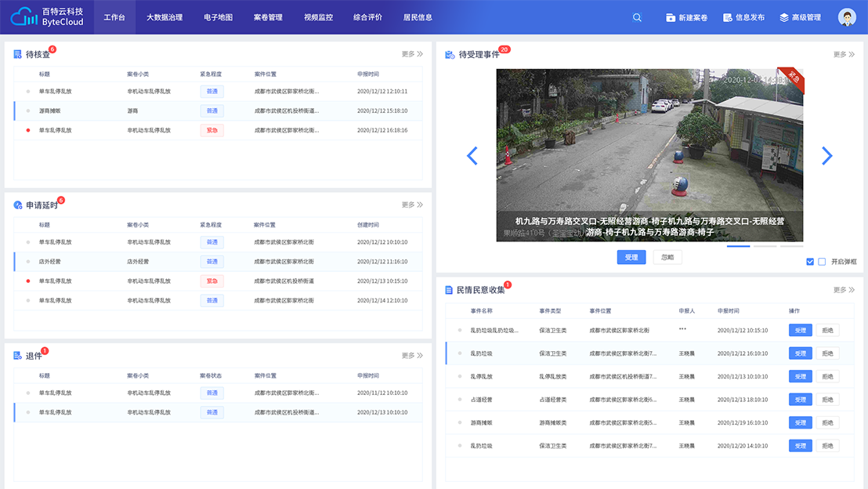Click the 高级管理 layers icon

pos(784,17)
